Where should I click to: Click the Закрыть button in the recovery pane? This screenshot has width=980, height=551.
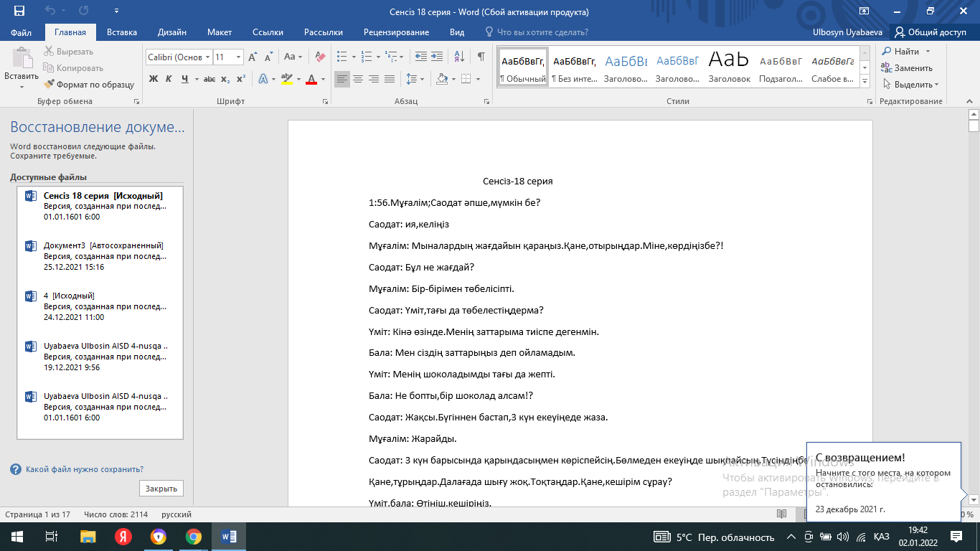click(161, 489)
